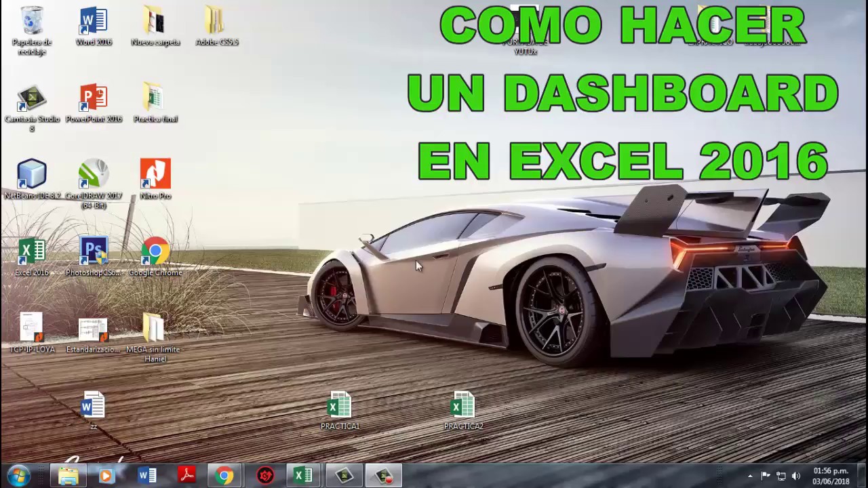Viewport: 868px width, 488px height.
Task: Launch the Nitro Pro shortcut
Action: [155, 180]
